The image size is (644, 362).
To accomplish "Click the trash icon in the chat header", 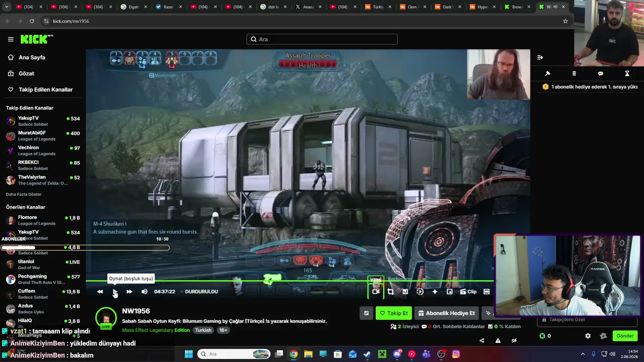I will click(574, 73).
